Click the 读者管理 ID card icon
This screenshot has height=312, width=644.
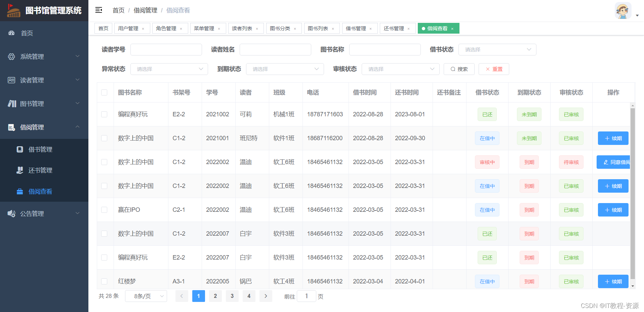click(11, 80)
